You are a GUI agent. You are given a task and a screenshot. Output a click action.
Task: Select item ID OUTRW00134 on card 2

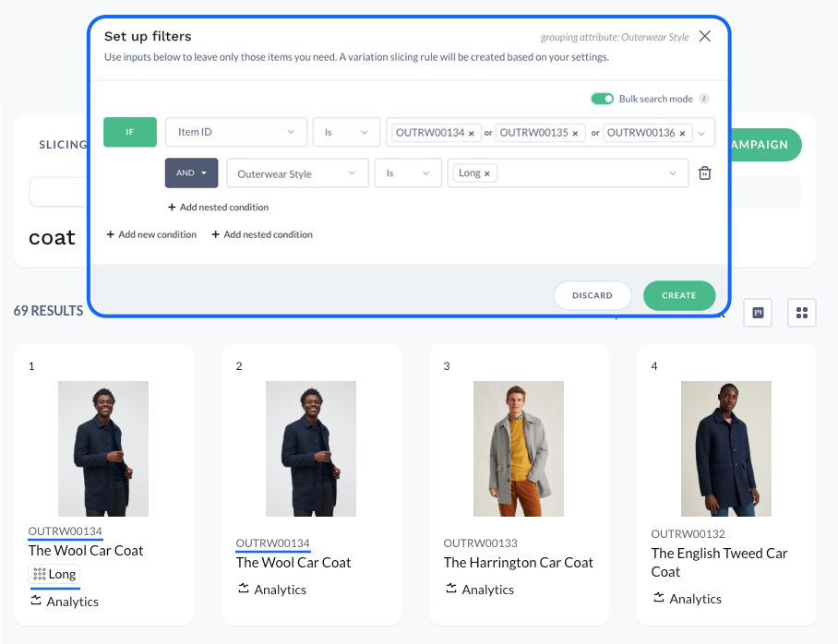pos(272,543)
